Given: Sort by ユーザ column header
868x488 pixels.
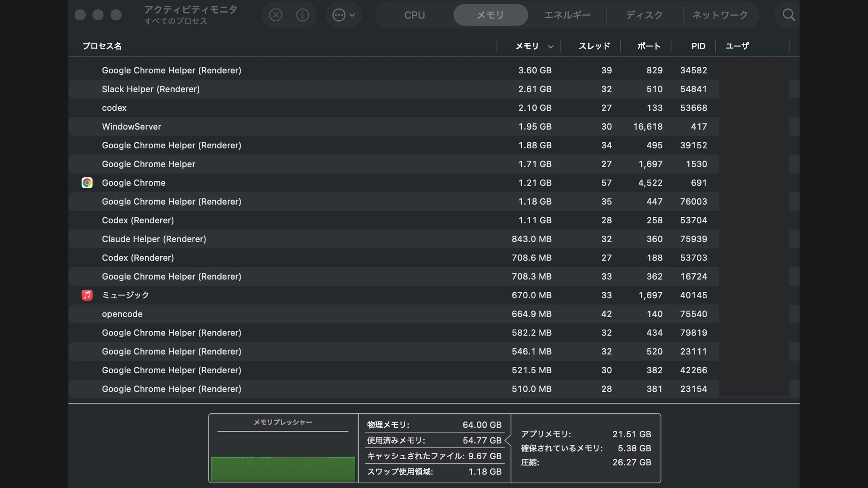Looking at the screenshot, I should coord(737,46).
